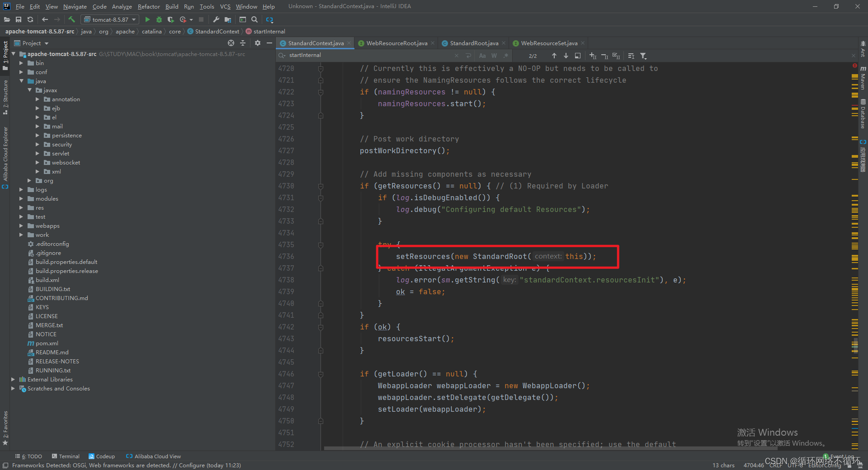Viewport: 868px width, 470px height.
Task: Turn on regex mode in search bar
Action: [506, 55]
